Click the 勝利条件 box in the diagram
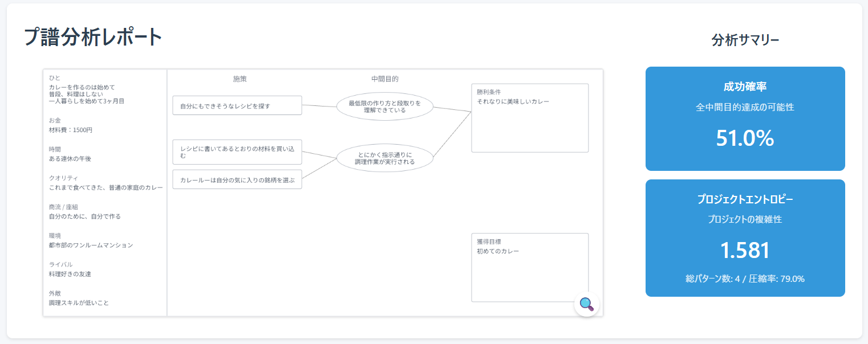868x344 pixels. 529,118
